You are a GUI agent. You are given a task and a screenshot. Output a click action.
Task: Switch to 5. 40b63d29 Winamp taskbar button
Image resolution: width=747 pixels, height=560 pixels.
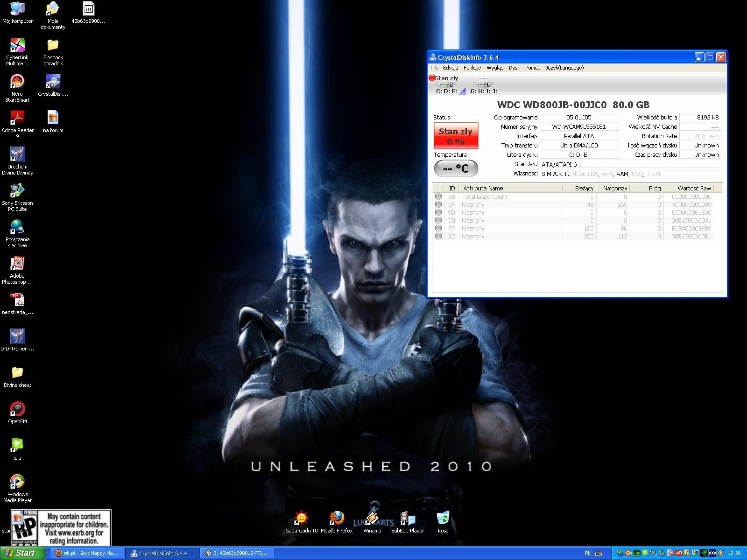238,553
